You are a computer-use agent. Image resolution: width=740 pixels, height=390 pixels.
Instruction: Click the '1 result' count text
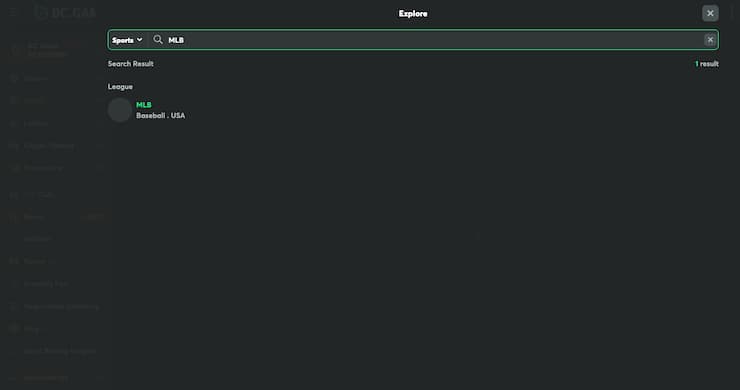[x=706, y=64]
